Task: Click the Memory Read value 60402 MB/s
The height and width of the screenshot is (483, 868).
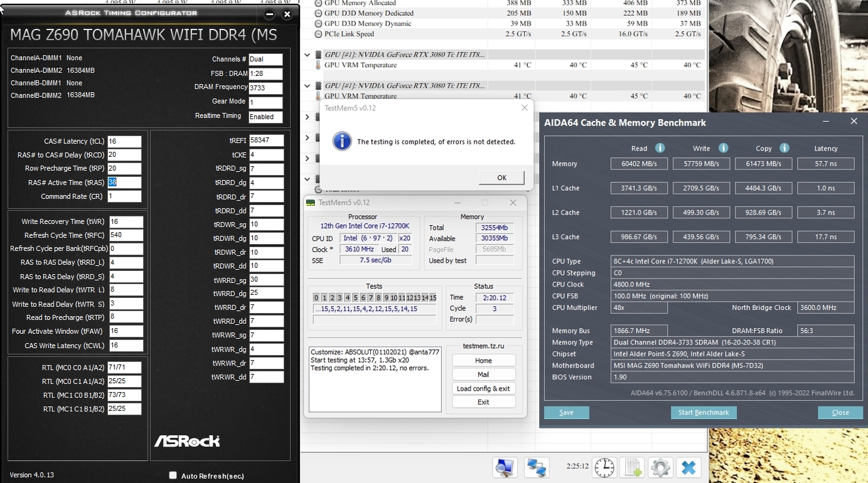Action: coord(639,164)
